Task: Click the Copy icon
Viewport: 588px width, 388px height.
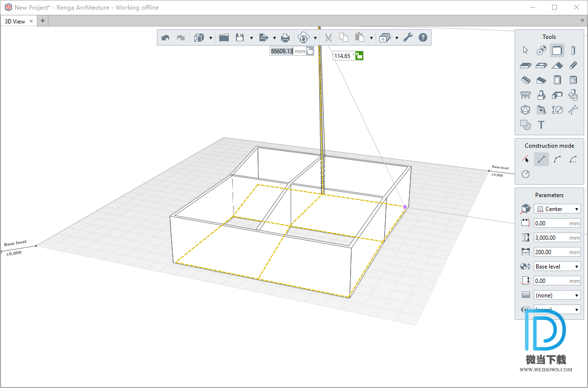Action: 344,37
